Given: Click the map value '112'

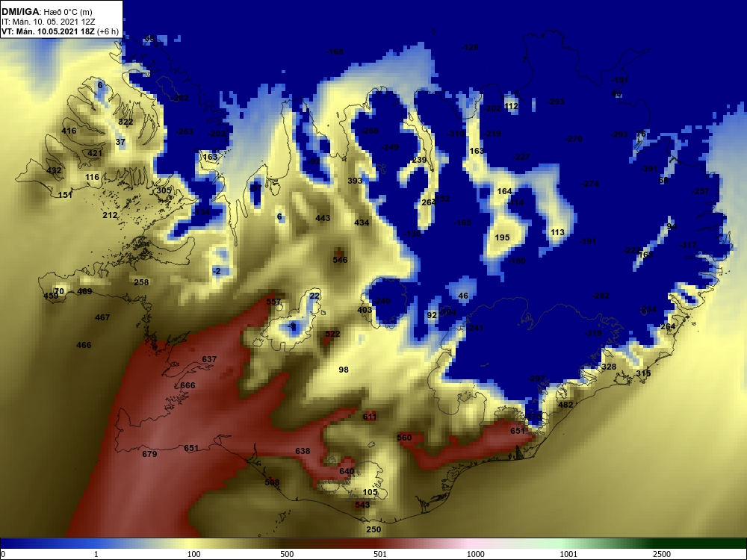Looking at the screenshot, I should tap(511, 106).
